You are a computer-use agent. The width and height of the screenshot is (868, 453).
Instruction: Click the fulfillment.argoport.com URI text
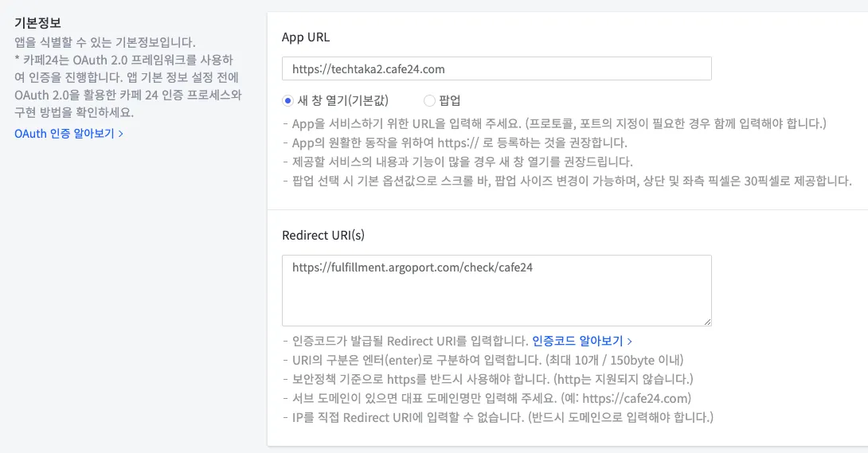click(x=412, y=268)
